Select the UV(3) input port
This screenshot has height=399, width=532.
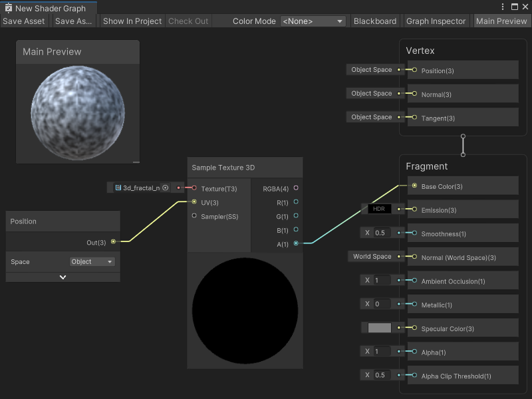[194, 201]
